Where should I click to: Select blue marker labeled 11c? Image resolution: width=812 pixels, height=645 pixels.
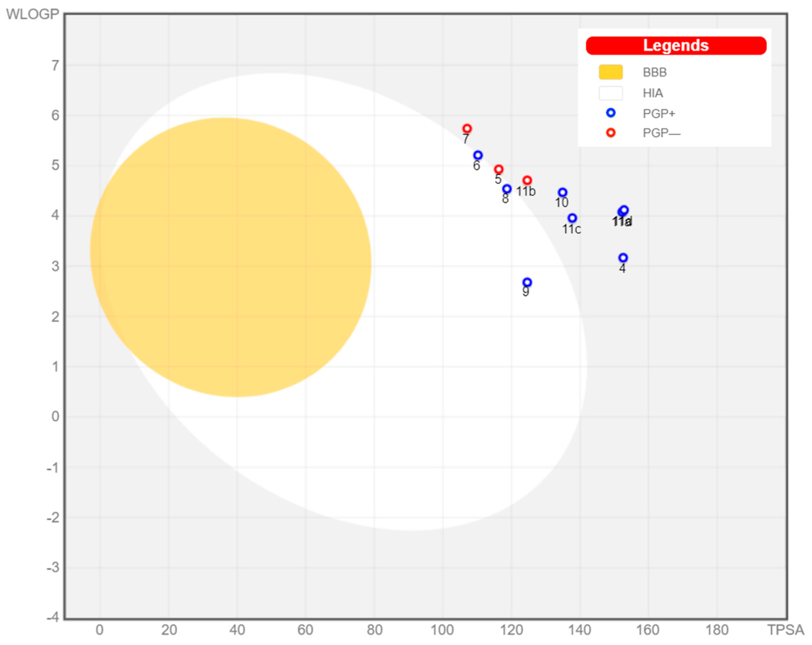(572, 218)
